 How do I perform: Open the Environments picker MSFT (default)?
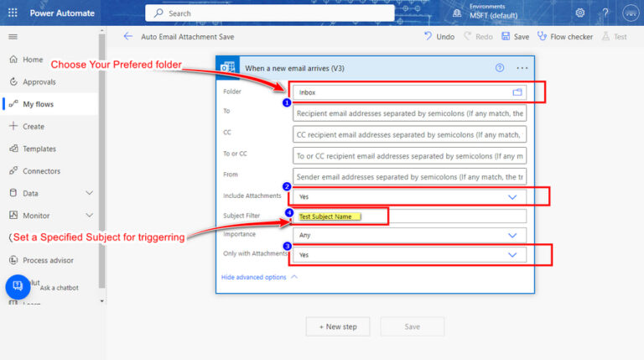[x=486, y=12]
